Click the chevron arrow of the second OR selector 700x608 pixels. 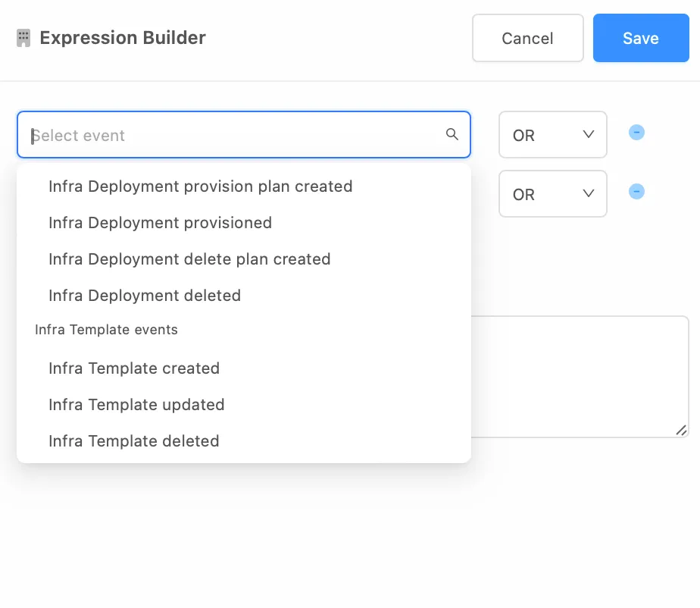[x=589, y=193]
